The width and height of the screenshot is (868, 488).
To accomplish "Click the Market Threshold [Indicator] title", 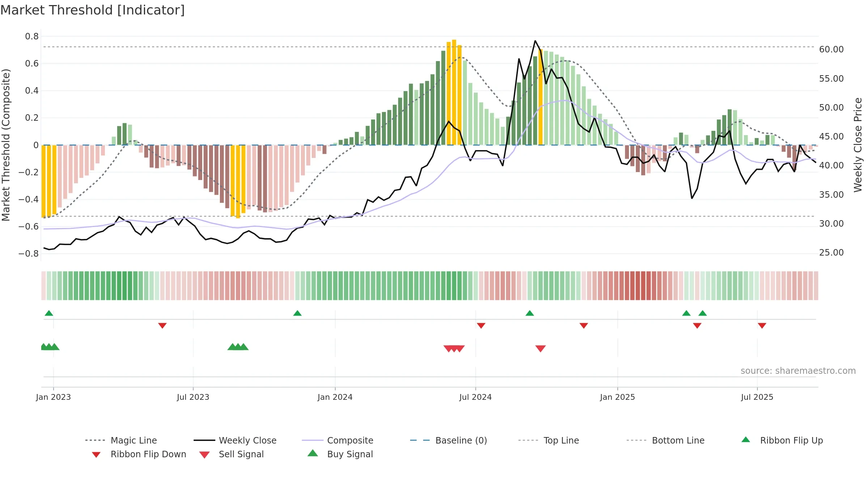I will 93,10.
